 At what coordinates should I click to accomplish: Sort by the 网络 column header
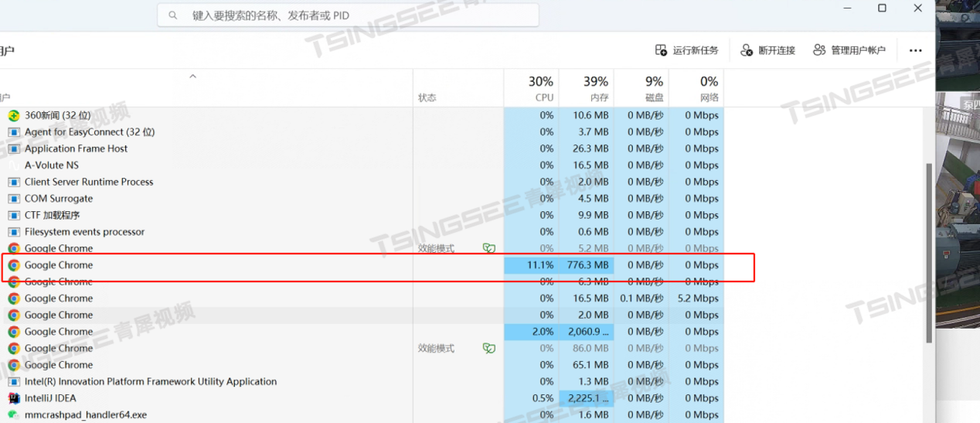pyautogui.click(x=696, y=88)
